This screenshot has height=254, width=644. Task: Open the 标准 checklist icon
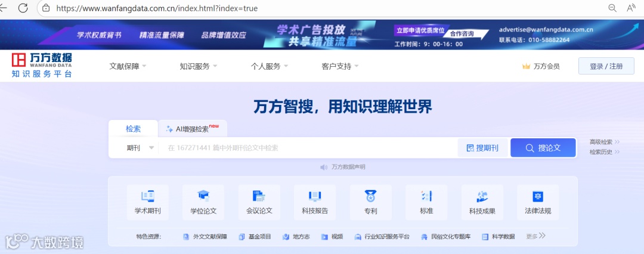pos(426,196)
